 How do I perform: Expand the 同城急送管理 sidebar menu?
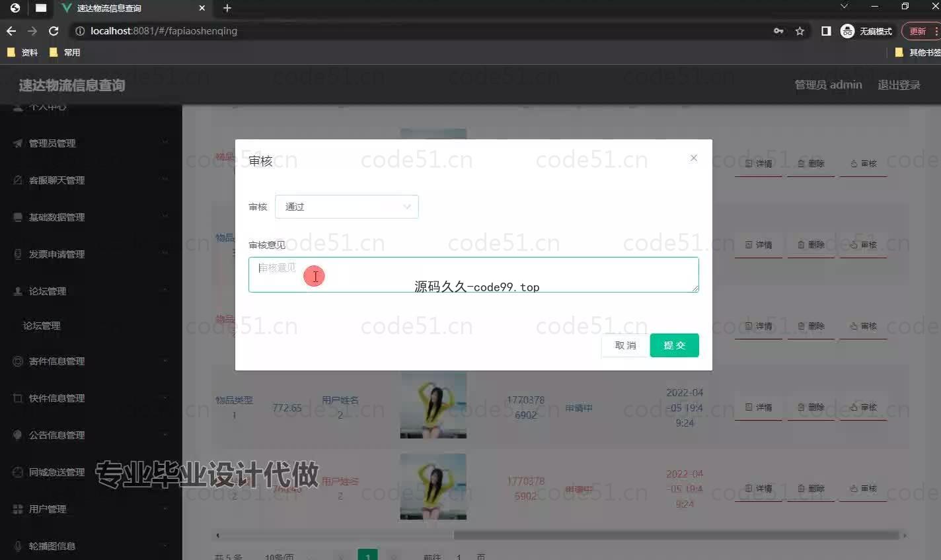click(x=91, y=472)
